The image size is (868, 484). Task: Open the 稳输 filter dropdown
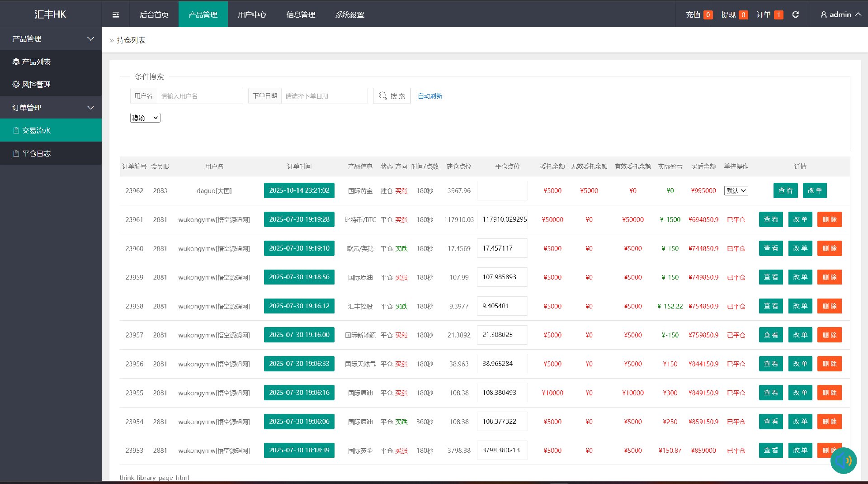point(145,118)
